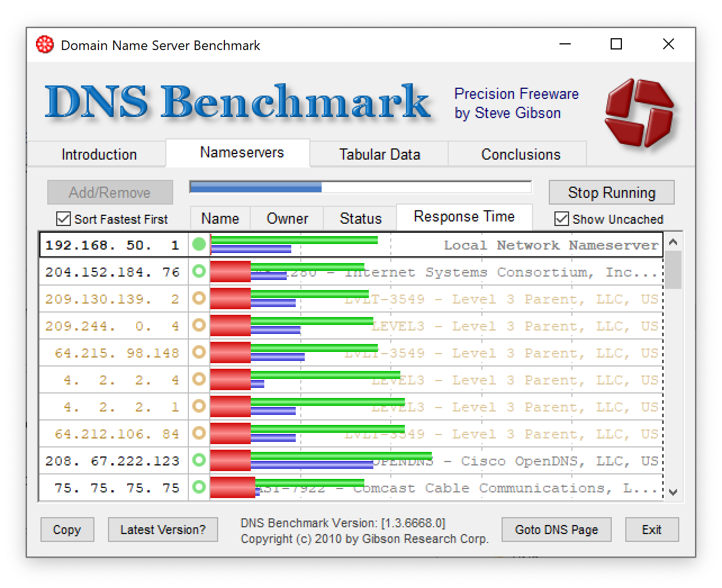
Task: Click the app icon in title bar
Action: (x=45, y=44)
